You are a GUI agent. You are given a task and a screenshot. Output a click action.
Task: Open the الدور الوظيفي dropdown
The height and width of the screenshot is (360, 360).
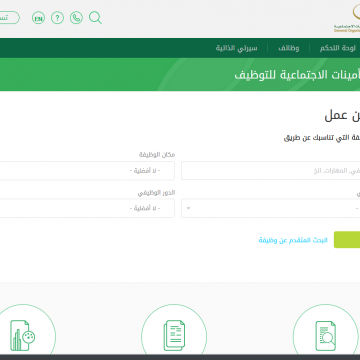(x=87, y=208)
